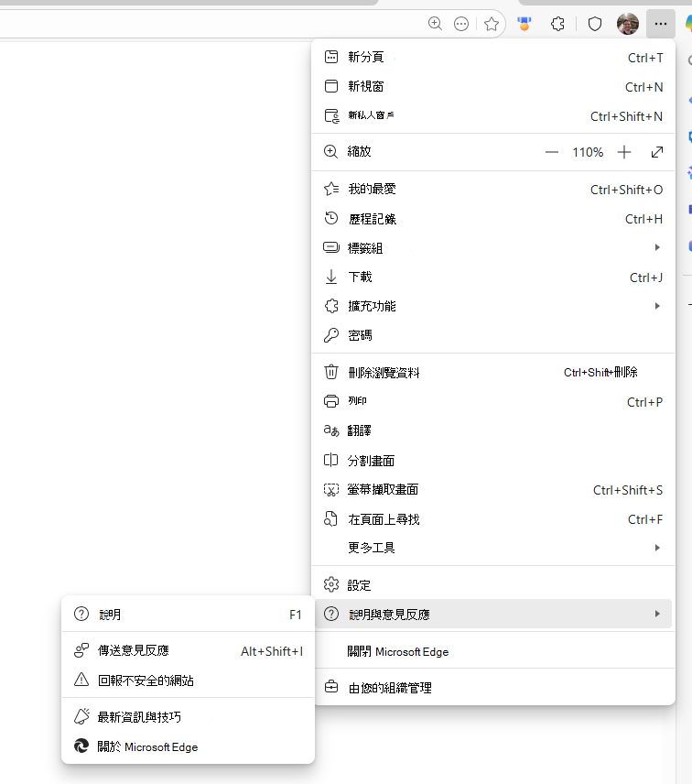692x784 pixels.
Task: Expand the 標籤組 submenu arrow
Action: pyautogui.click(x=657, y=247)
